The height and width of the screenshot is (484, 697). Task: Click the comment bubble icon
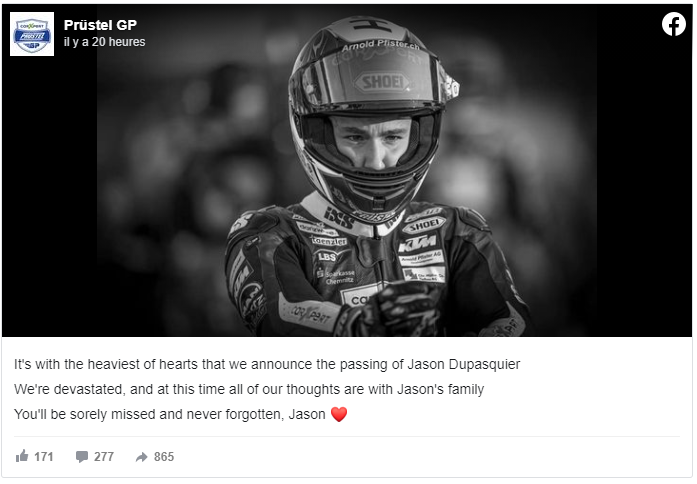pos(82,456)
